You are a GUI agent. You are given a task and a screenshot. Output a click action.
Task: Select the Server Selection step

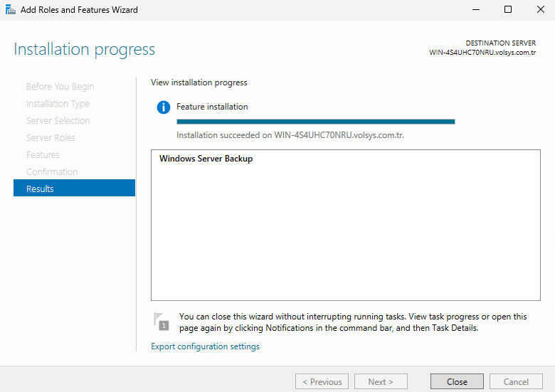coord(58,121)
